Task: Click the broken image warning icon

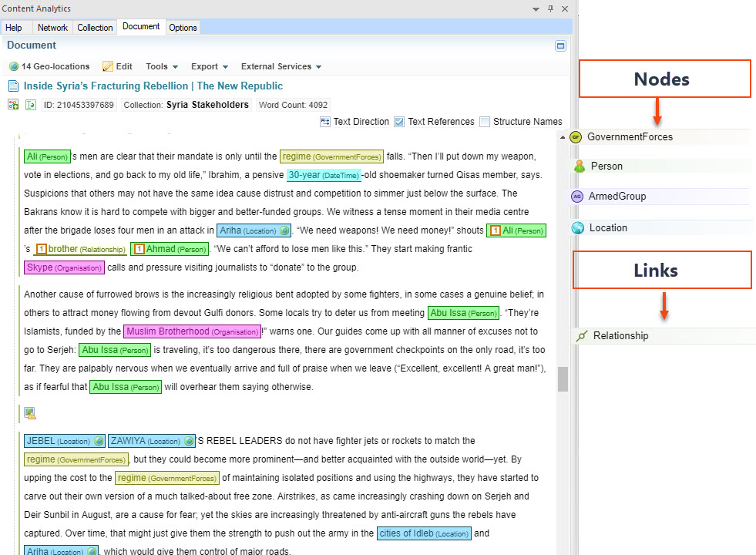Action: 30,413
